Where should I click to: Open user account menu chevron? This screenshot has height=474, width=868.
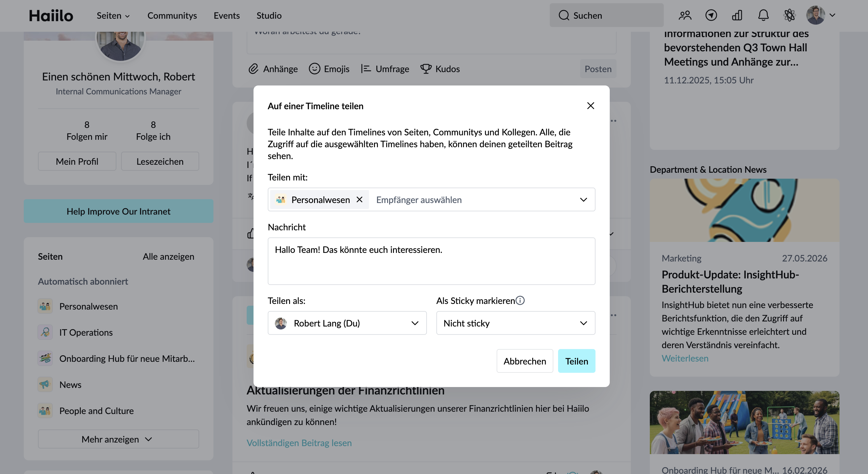(832, 15)
